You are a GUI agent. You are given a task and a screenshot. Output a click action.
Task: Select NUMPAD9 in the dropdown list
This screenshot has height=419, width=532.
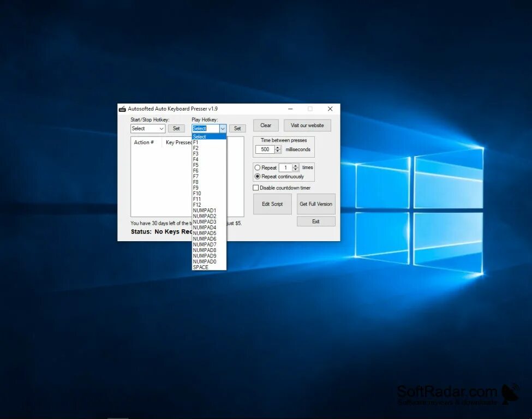tap(209, 256)
